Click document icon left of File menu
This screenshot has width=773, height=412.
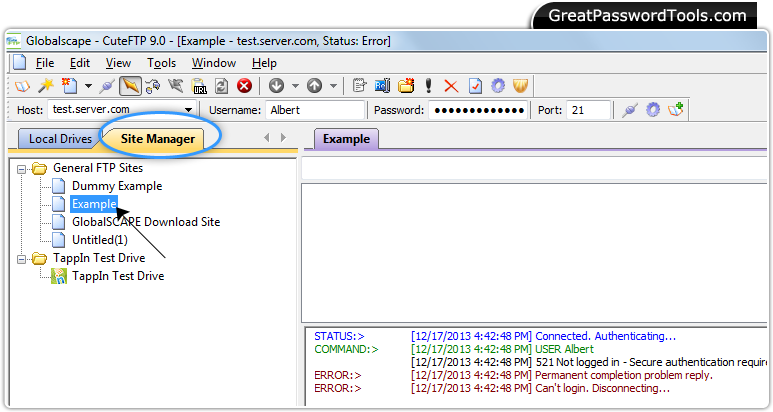pos(20,63)
